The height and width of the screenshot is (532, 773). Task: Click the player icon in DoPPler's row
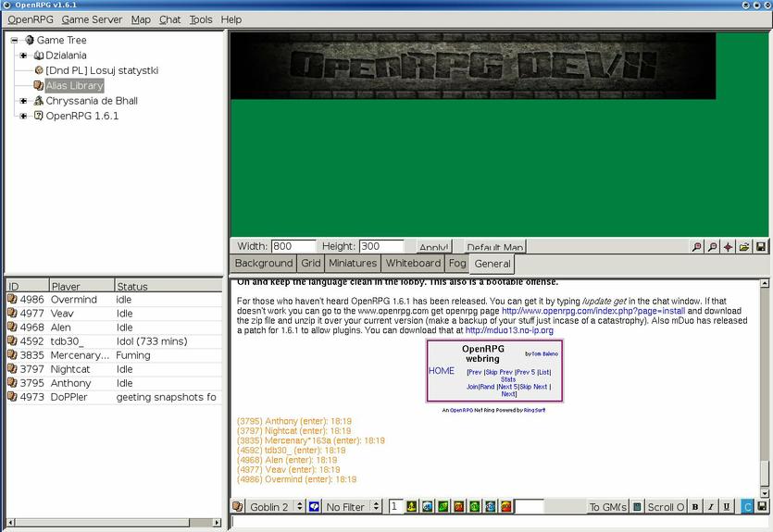pyautogui.click(x=12, y=397)
